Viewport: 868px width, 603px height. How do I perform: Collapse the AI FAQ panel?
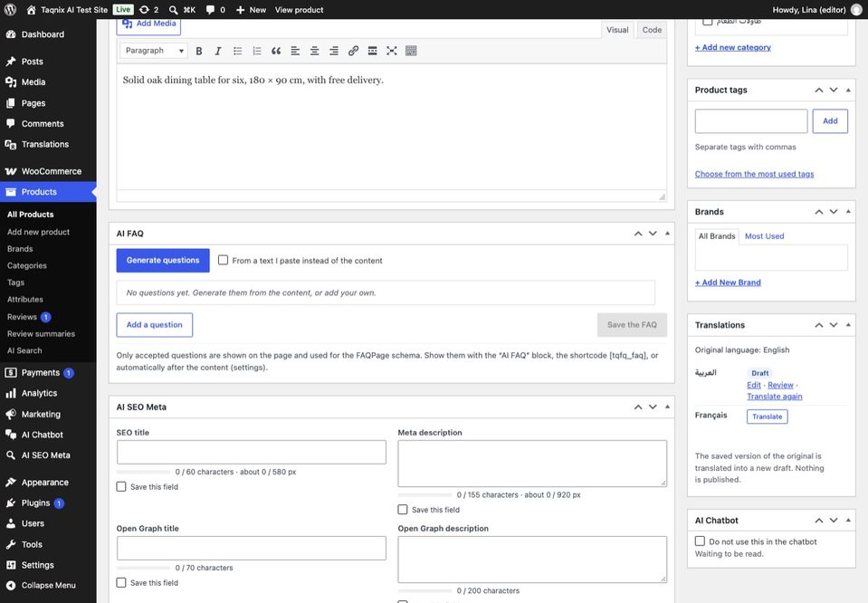point(668,234)
